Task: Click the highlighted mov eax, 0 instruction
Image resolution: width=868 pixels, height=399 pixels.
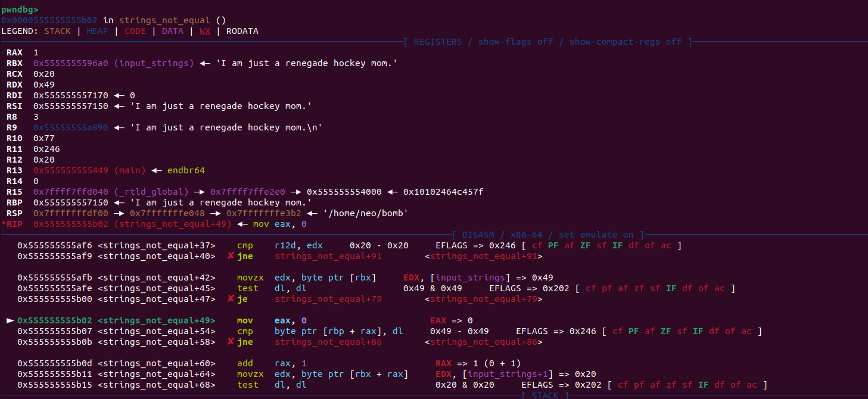Action: pos(272,320)
